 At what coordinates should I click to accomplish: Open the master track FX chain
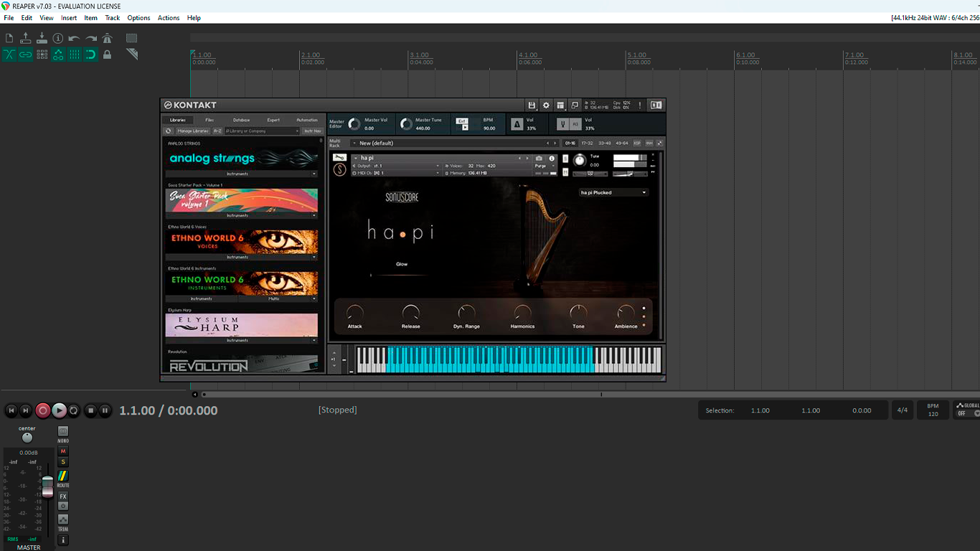(x=63, y=496)
